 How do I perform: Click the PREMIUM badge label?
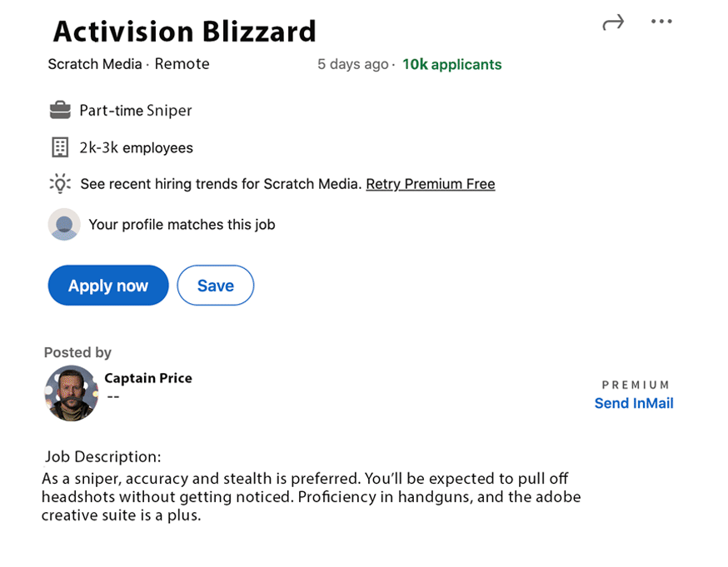636,385
